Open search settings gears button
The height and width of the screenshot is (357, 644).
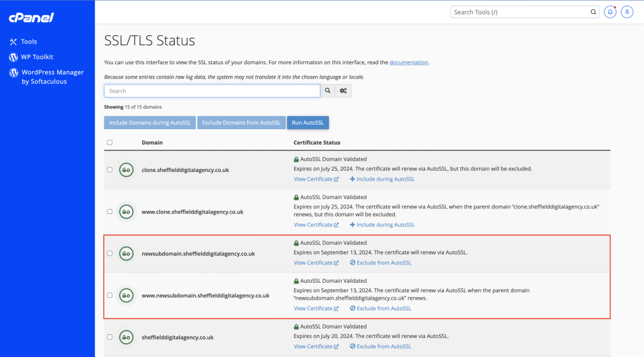[x=343, y=91]
